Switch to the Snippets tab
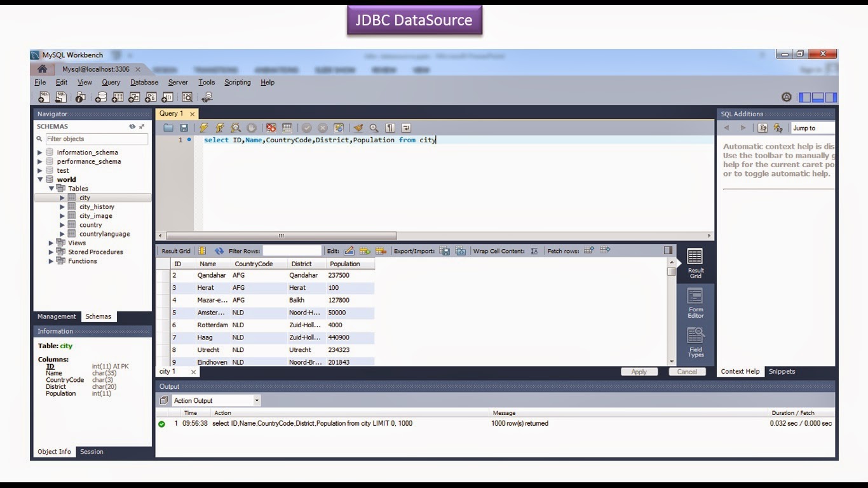Viewport: 868px width, 488px height. [781, 371]
